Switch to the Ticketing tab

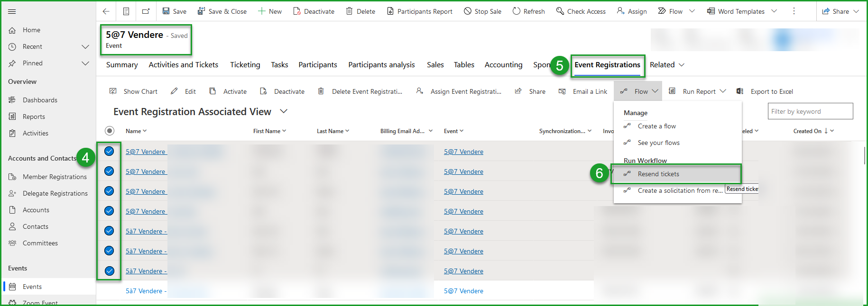[x=245, y=65]
